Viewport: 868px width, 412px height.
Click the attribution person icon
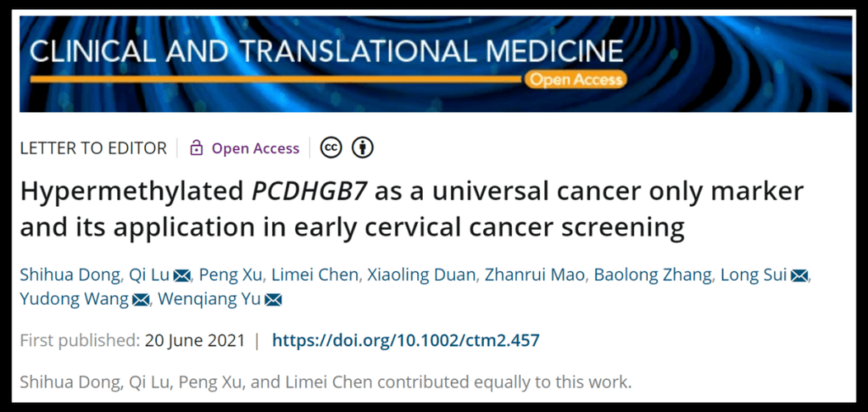[x=363, y=148]
